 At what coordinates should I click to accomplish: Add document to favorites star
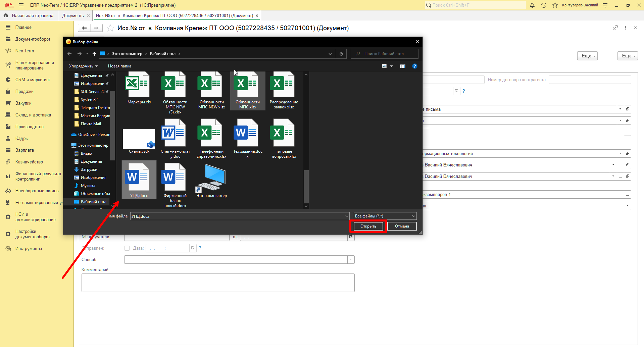coord(110,28)
